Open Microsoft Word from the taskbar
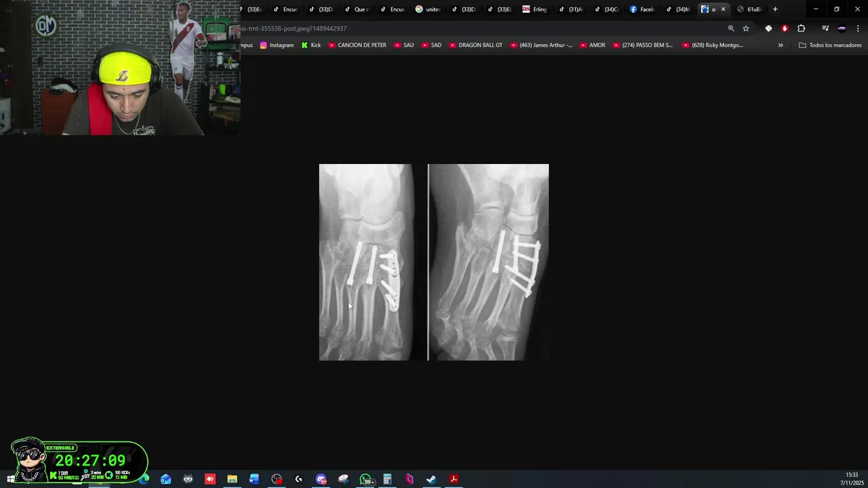 click(x=254, y=479)
